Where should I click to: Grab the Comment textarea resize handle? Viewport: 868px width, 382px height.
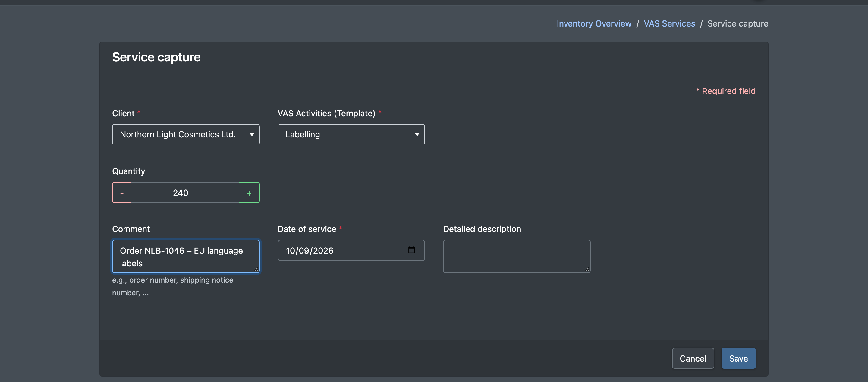pyautogui.click(x=256, y=270)
